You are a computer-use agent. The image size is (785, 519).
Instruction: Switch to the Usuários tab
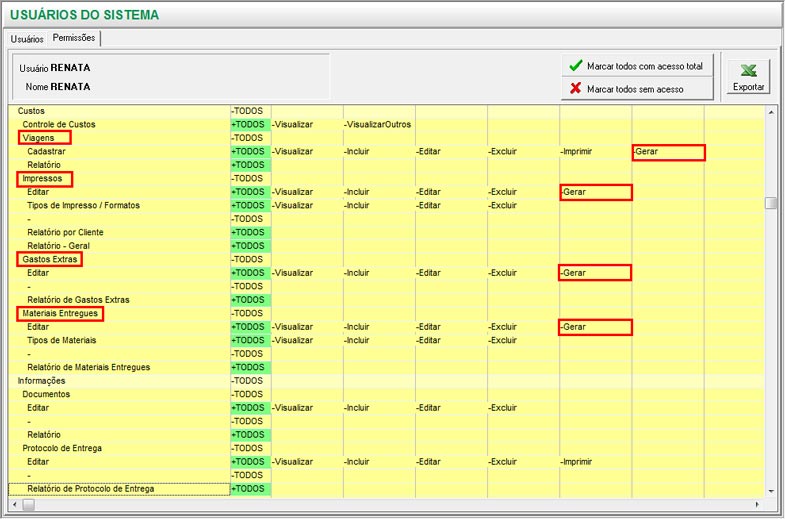pyautogui.click(x=27, y=39)
